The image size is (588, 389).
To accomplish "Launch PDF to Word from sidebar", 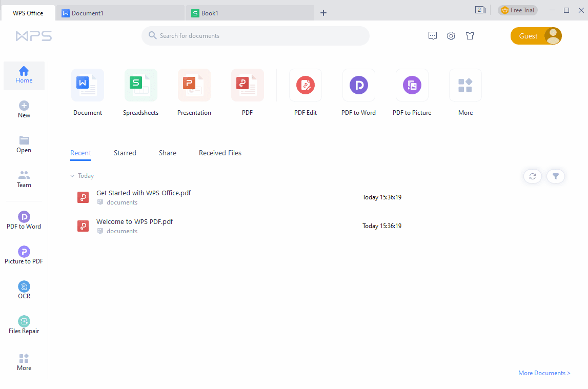I will tap(24, 220).
